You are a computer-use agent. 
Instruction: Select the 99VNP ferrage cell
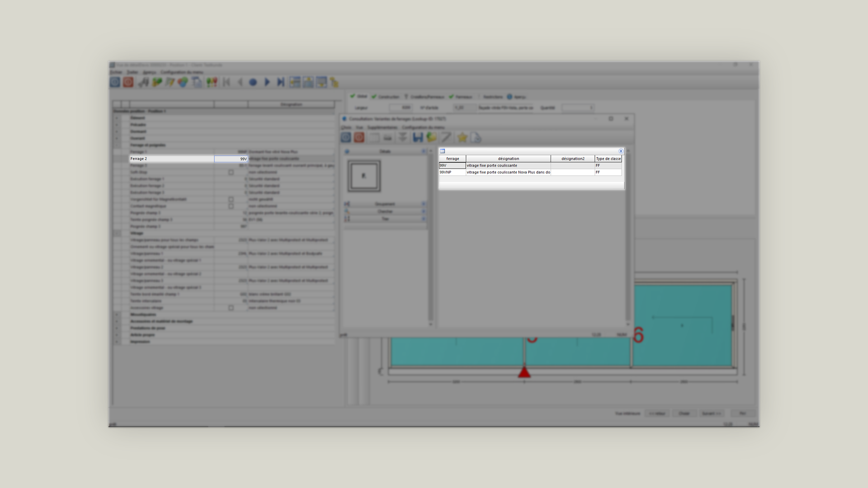click(x=452, y=172)
